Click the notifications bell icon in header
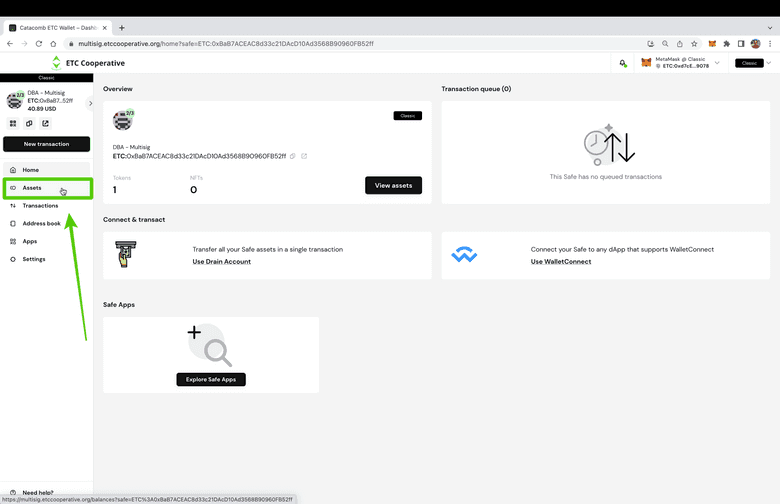Image resolution: width=780 pixels, height=504 pixels. (x=623, y=63)
